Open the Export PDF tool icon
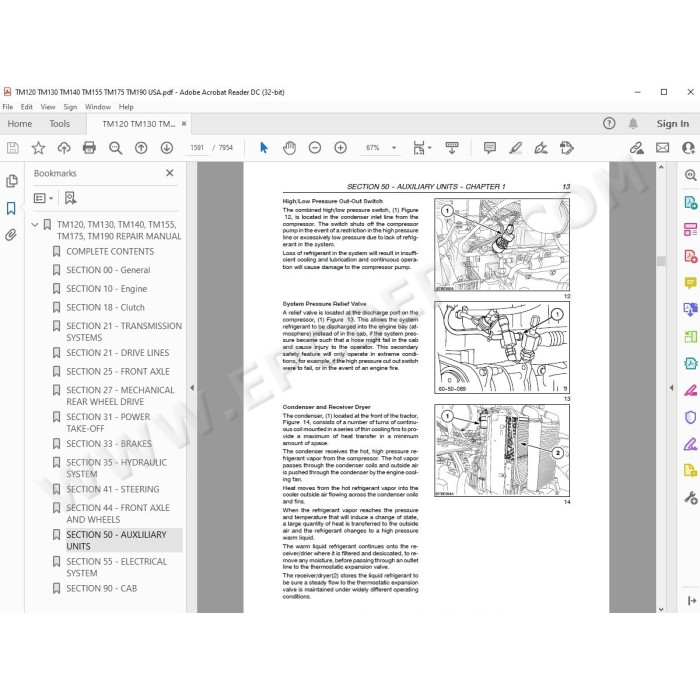This screenshot has width=700, height=700. click(x=690, y=203)
